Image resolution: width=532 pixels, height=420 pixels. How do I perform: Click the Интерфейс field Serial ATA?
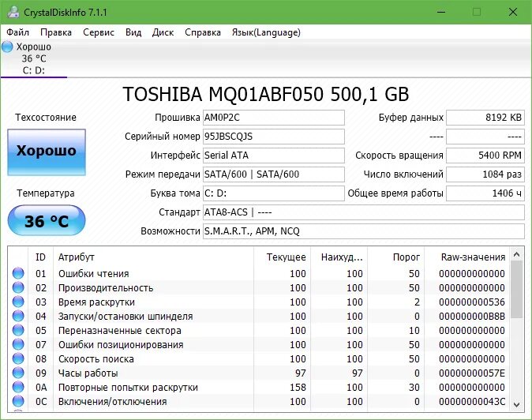[x=274, y=156]
